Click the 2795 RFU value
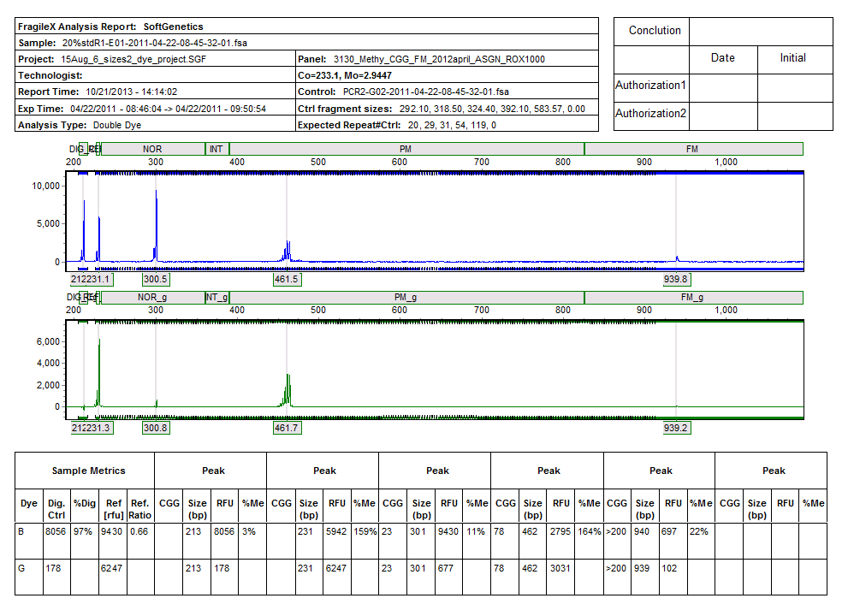854x616 pixels. [560, 531]
